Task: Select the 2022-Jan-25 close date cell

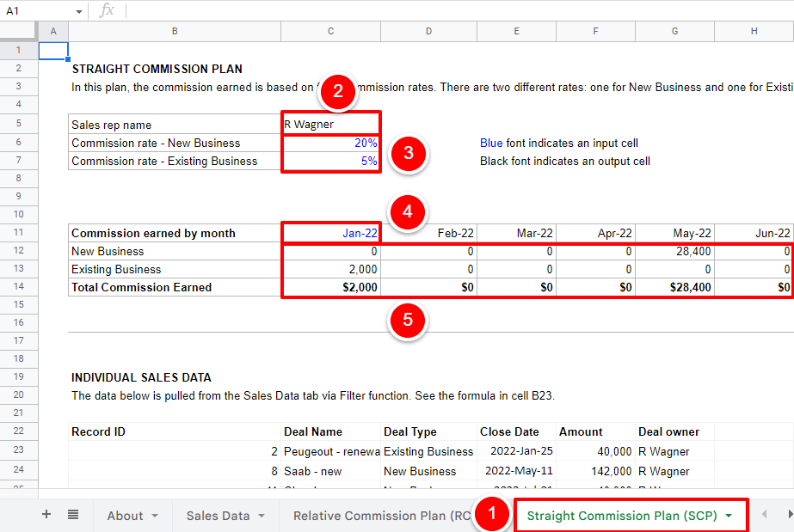Action: tap(516, 451)
